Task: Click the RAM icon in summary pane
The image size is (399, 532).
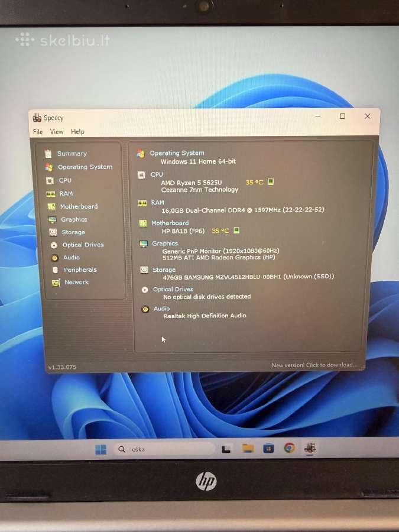Action: pyautogui.click(x=142, y=203)
